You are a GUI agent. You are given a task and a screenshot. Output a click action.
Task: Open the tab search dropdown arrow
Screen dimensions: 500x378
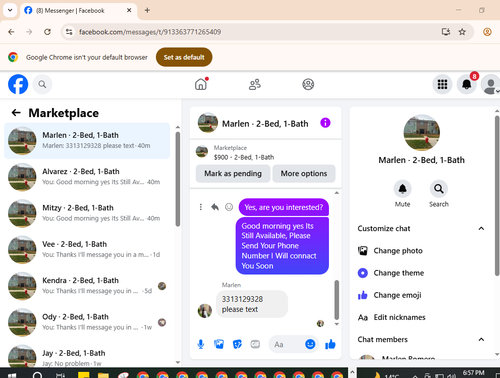10,10
